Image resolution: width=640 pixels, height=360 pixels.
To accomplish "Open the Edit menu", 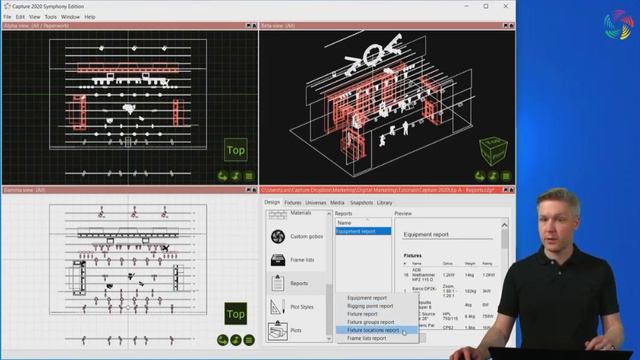I will 20,17.
